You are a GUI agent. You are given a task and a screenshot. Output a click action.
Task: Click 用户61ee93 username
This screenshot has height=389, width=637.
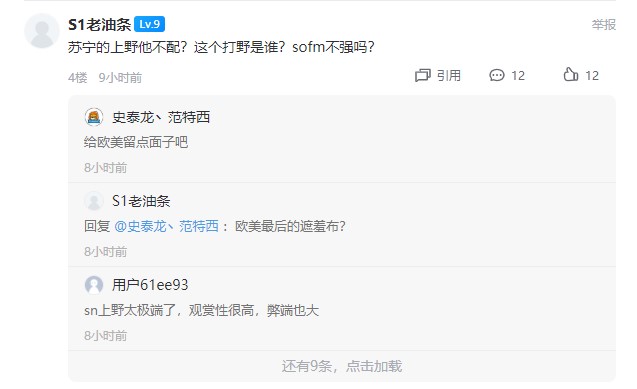point(150,285)
